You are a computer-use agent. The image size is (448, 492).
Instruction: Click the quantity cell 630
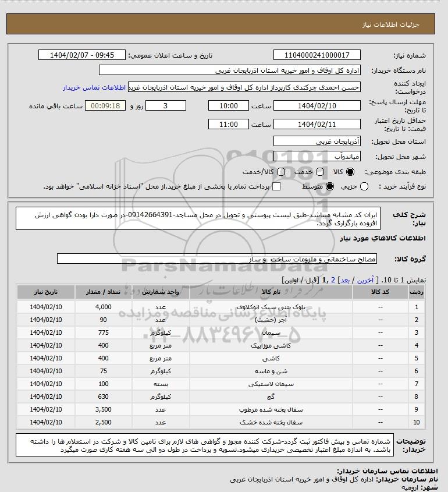coord(103,397)
